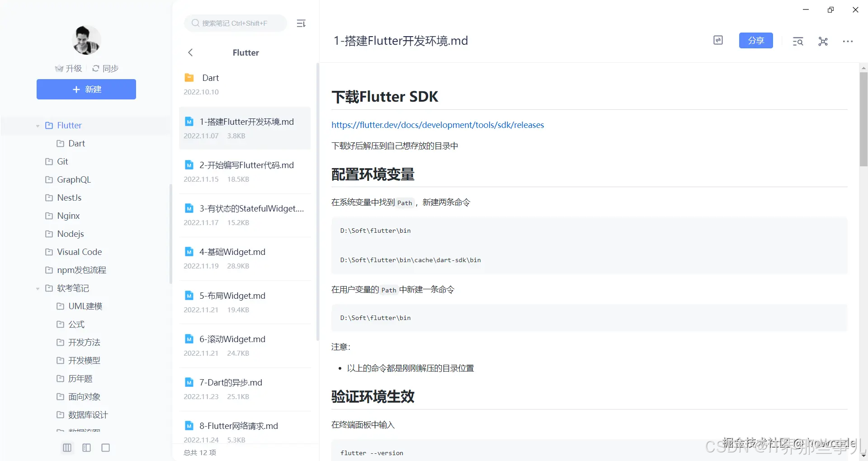The height and width of the screenshot is (461, 868).
Task: Click the 配置环境变量 heading
Action: tap(373, 174)
